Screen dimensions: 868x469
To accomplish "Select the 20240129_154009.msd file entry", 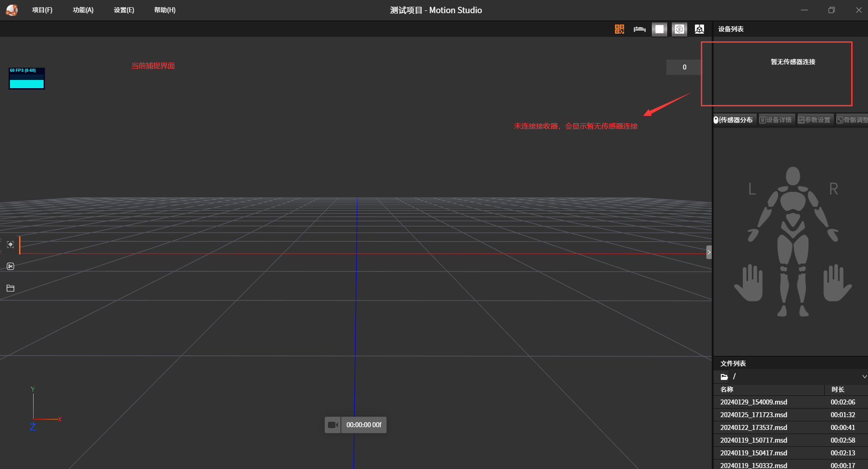I will coord(754,402).
